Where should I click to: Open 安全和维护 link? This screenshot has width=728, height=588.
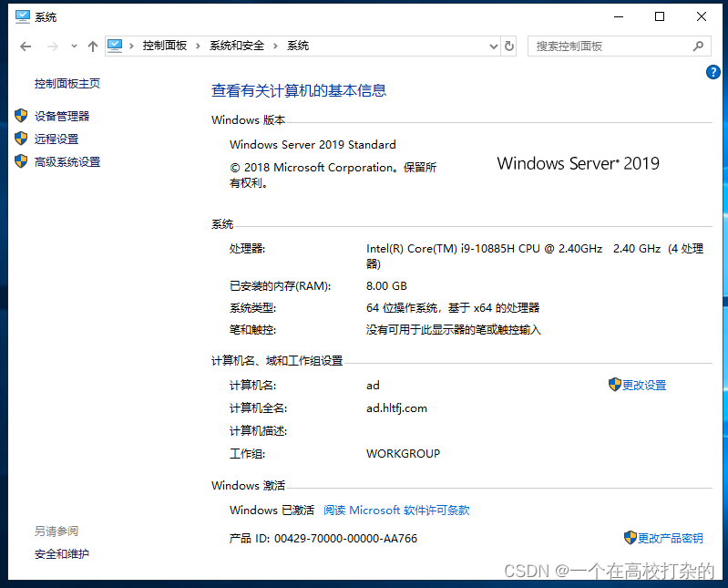click(x=62, y=554)
